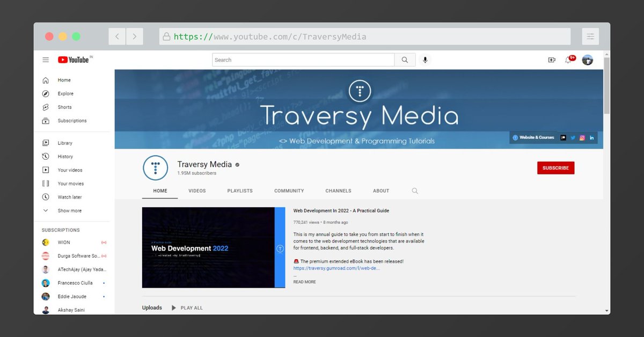Click the browser URL address bar
The image size is (644, 337).
tap(365, 36)
